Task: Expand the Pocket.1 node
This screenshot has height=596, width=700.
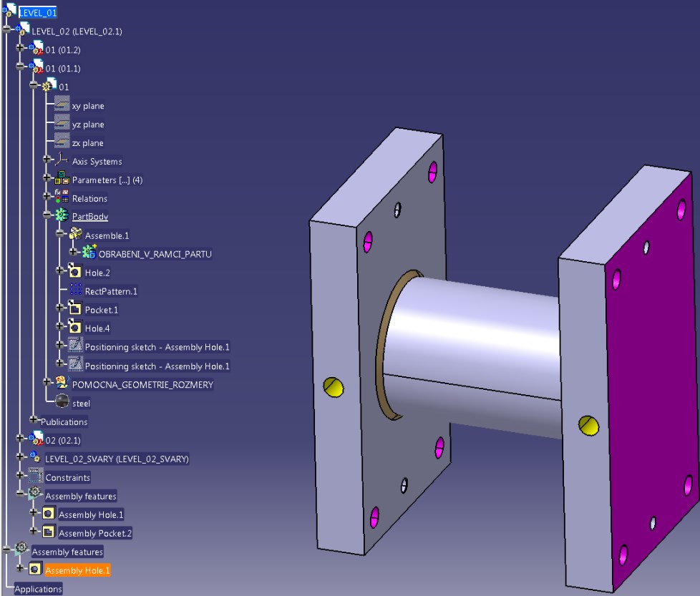Action: coord(60,308)
